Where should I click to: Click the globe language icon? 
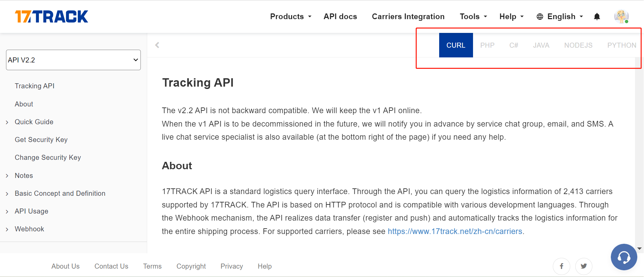pos(540,16)
